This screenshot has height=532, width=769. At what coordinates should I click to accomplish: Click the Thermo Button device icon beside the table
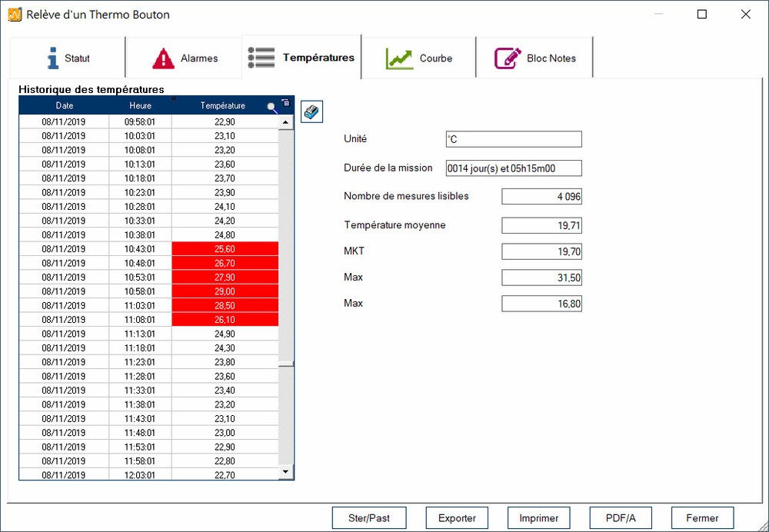(311, 111)
